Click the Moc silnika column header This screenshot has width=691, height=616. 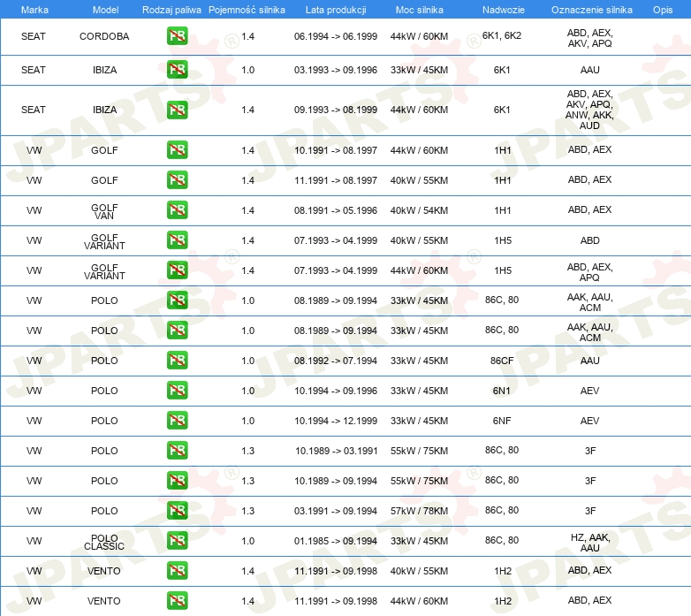point(419,10)
